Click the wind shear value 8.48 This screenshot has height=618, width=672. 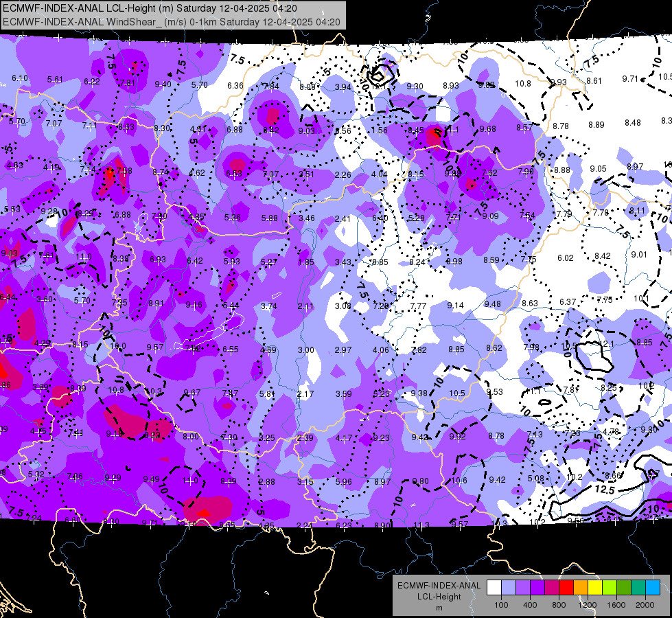point(633,123)
